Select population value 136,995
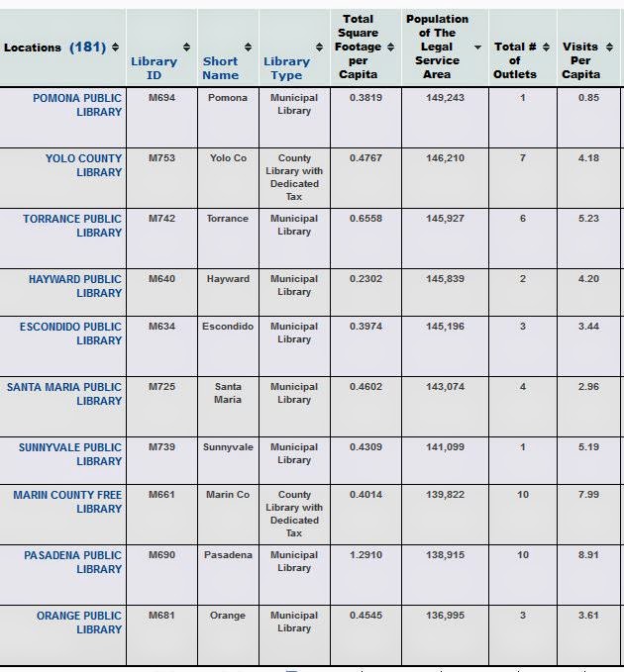Viewport: 624px width, 672px height. pos(445,616)
